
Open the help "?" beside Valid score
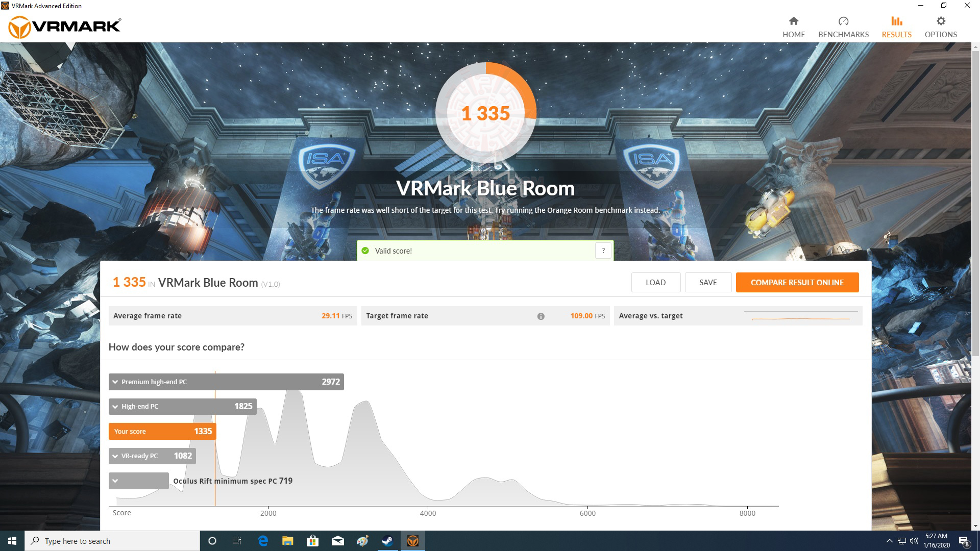point(603,250)
